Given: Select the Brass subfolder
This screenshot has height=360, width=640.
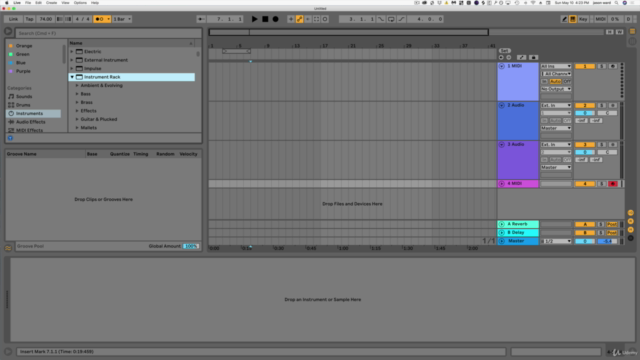Looking at the screenshot, I should click(x=87, y=102).
